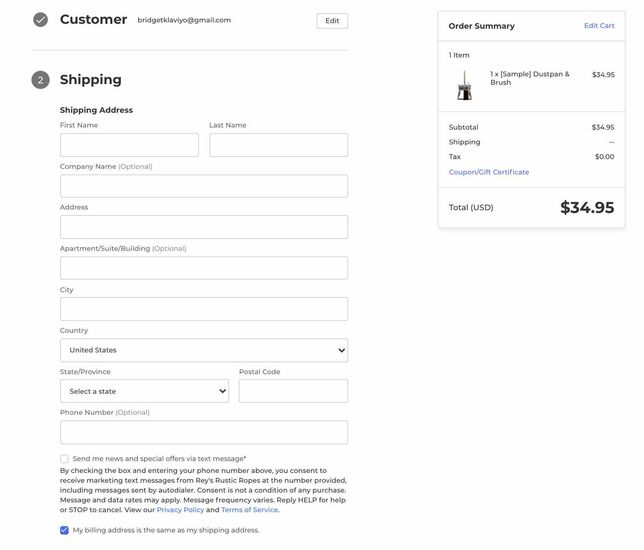Click into the Phone Number field
Viewport: 644px width, 550px height.
(x=204, y=432)
